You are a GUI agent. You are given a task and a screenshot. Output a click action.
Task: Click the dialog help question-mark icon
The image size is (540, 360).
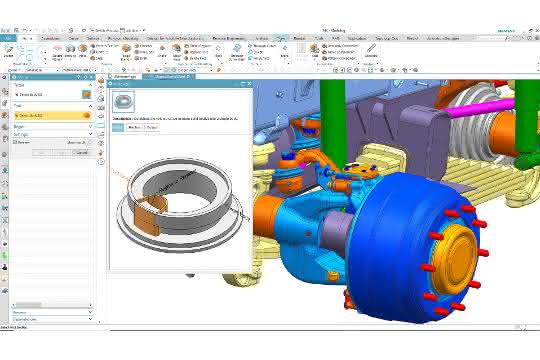pyautogui.click(x=79, y=77)
